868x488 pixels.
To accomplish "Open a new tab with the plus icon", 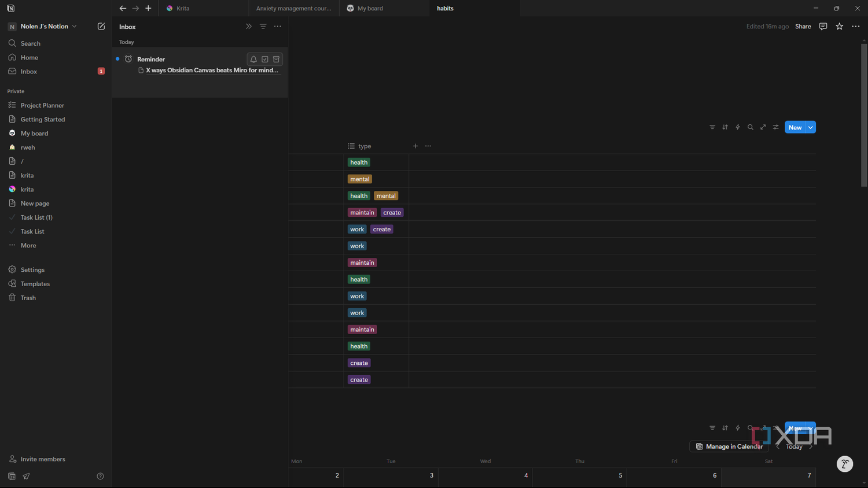I will pyautogui.click(x=148, y=9).
